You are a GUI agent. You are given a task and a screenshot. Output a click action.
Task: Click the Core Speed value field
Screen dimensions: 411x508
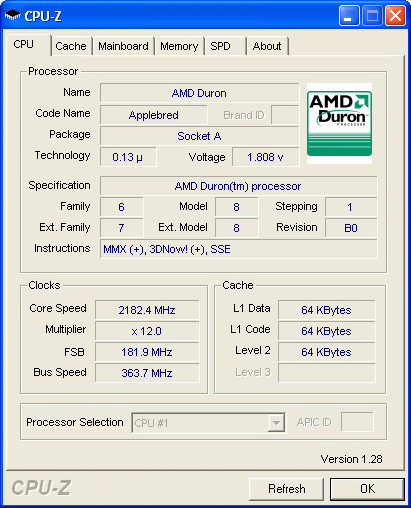point(147,310)
